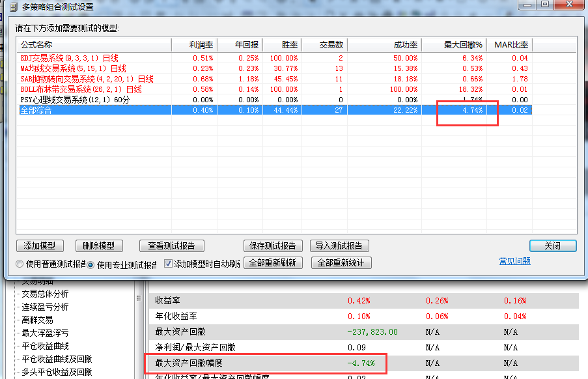Viewport: 588px width, 379px height.
Task: Click the 关闭 button
Action: 553,246
